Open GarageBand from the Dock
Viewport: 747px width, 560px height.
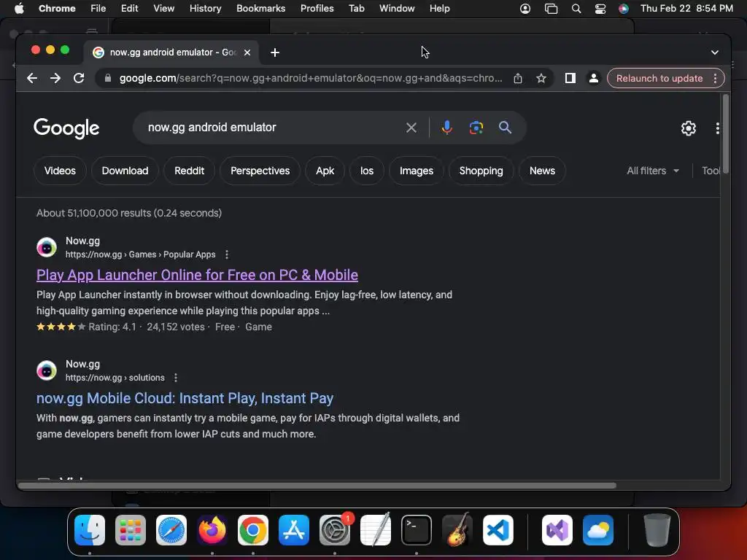coord(457,530)
